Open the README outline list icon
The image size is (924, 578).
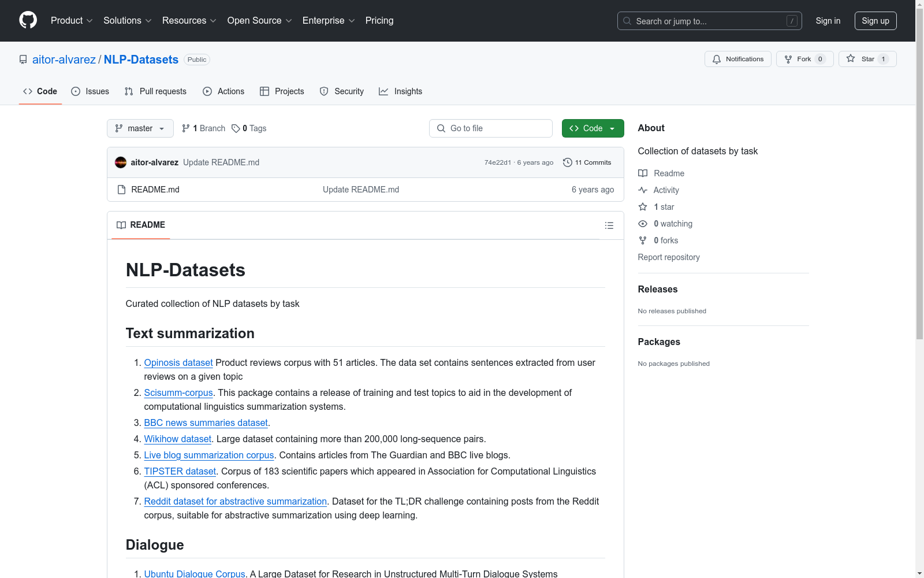coord(609,225)
